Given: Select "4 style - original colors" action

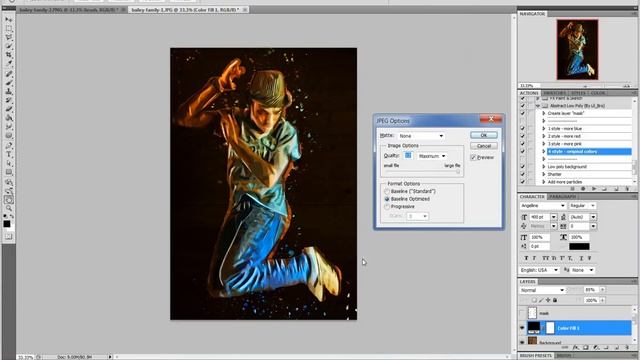Looking at the screenshot, I should tap(589, 151).
